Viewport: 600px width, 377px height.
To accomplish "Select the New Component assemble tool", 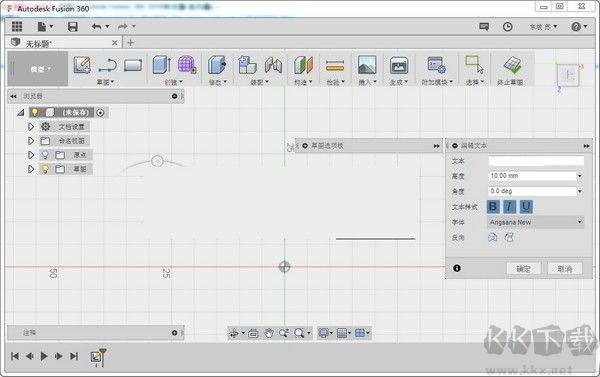I will tap(247, 64).
